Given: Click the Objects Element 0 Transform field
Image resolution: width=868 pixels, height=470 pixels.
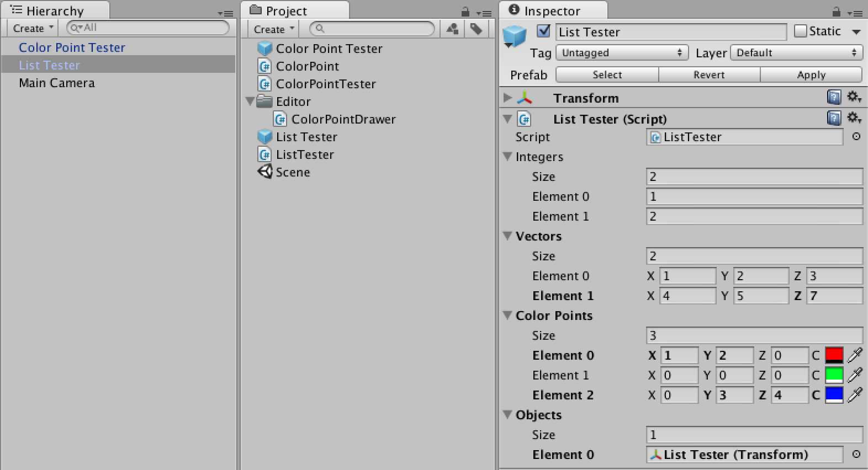Looking at the screenshot, I should (744, 455).
